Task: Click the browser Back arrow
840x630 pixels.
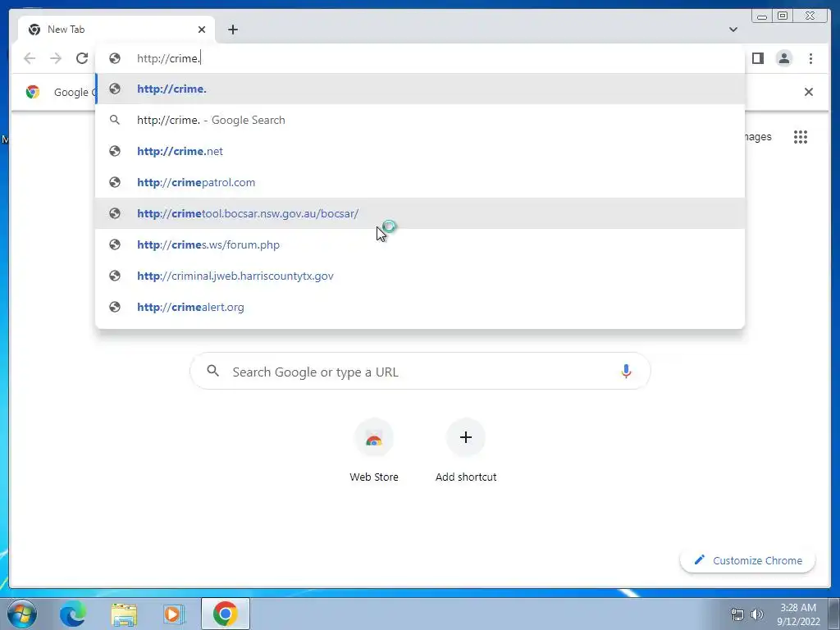Action: point(30,58)
